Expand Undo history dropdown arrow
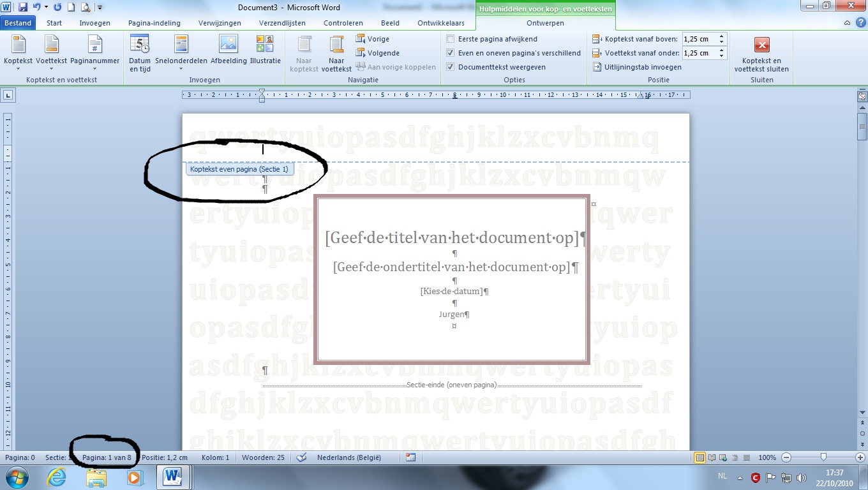This screenshot has height=490, width=868. pyautogui.click(x=46, y=8)
